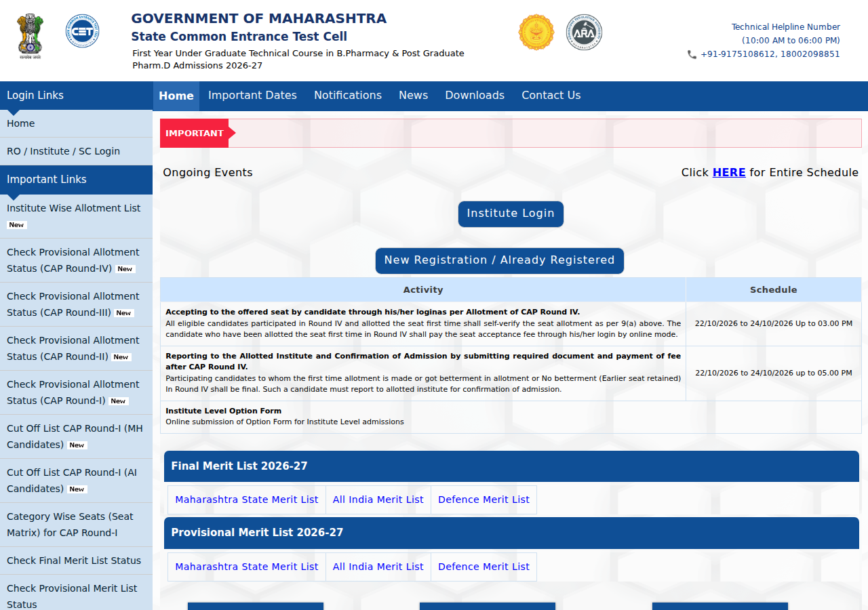Open the Downloads menu item

475,96
